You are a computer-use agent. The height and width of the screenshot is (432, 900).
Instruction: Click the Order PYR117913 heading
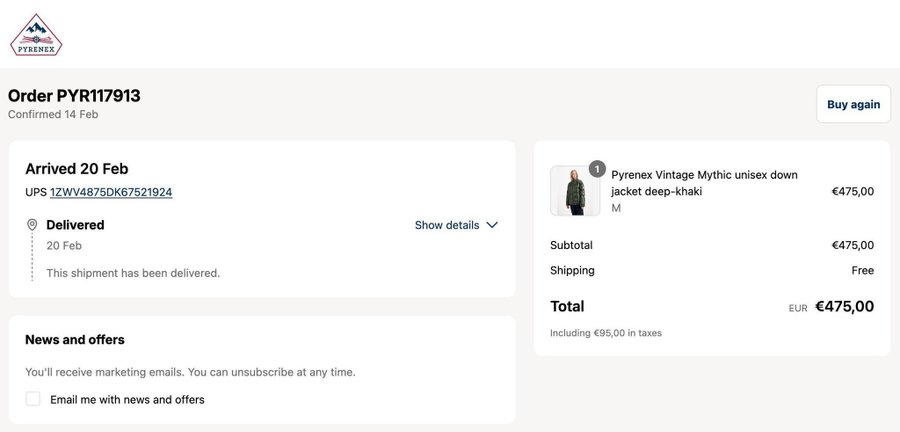[x=74, y=96]
